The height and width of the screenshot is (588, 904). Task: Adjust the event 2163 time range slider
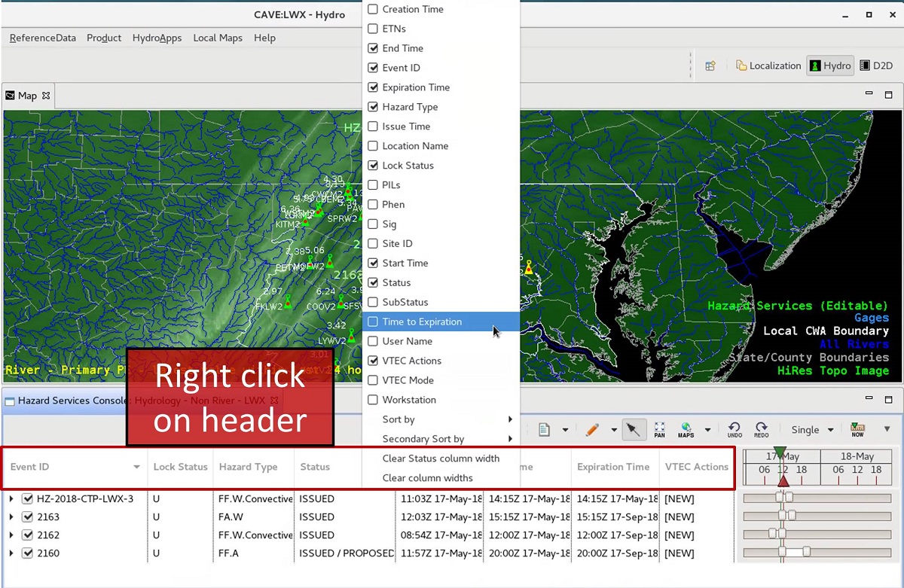tap(817, 516)
